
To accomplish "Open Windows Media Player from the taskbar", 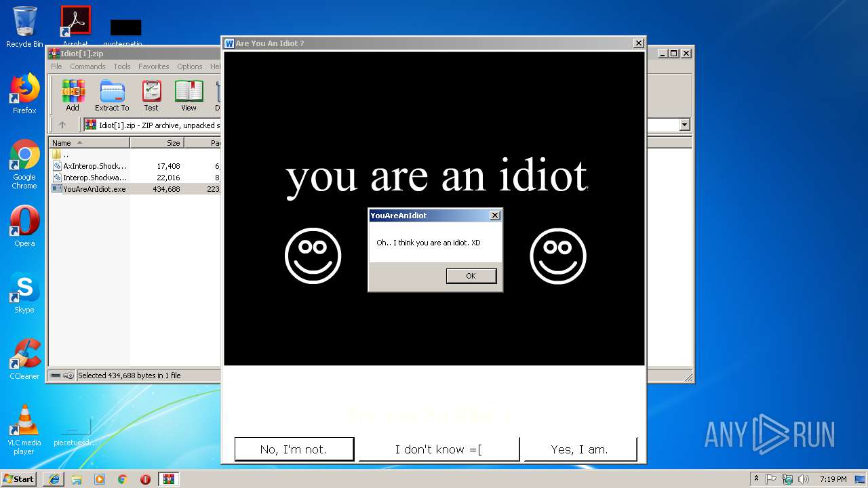I will tap(100, 479).
